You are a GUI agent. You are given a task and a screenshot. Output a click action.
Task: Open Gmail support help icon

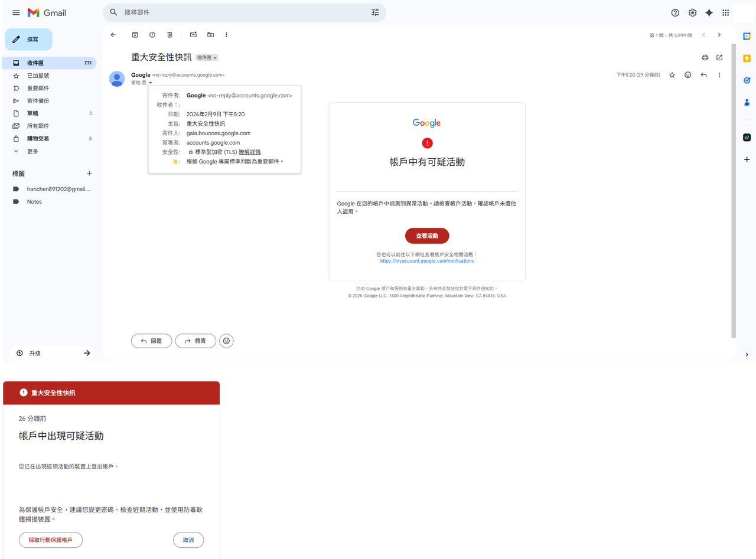pos(675,12)
